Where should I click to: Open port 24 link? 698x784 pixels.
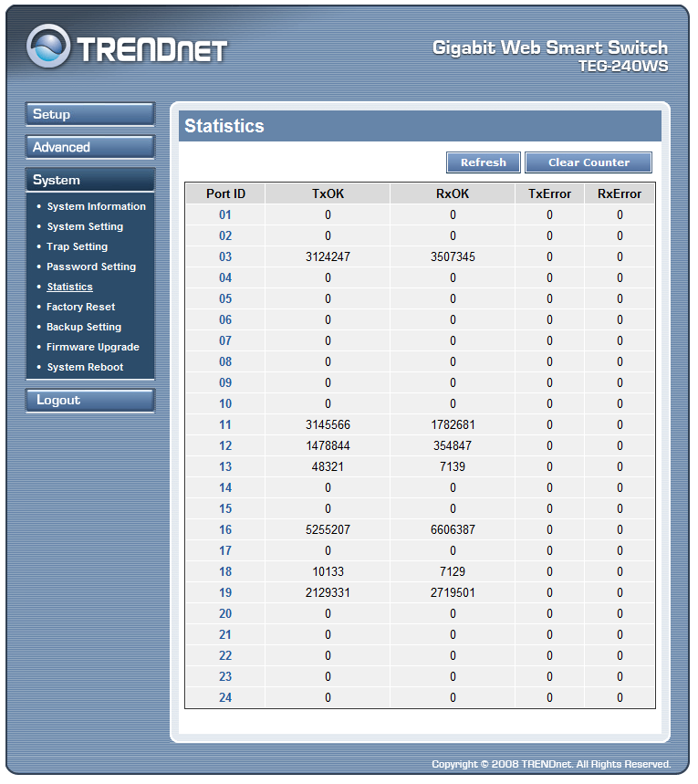[x=225, y=698]
